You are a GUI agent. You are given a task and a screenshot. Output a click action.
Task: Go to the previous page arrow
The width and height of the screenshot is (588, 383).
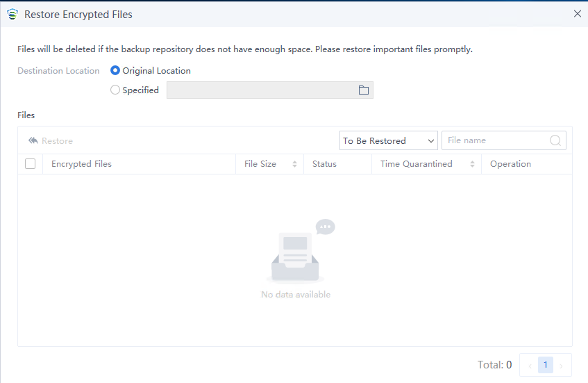click(529, 365)
